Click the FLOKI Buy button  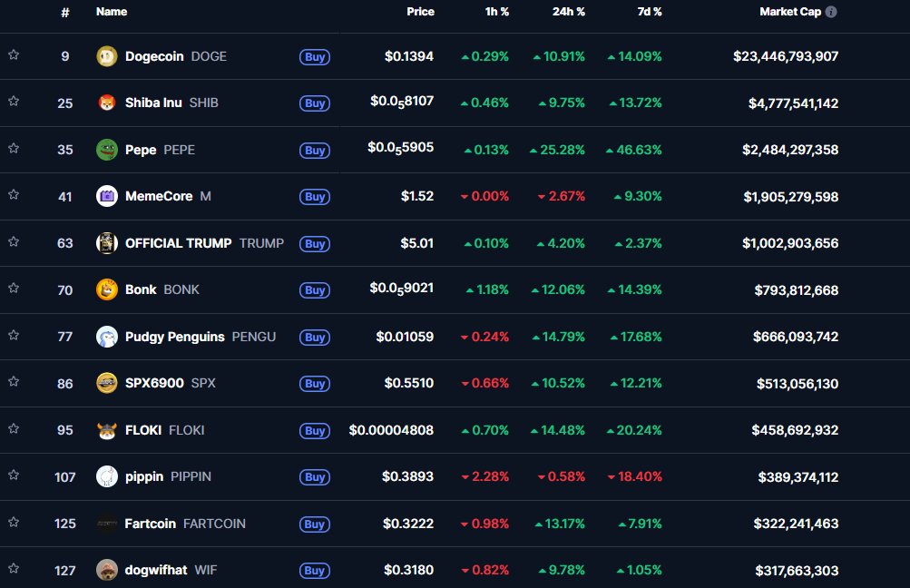coord(315,431)
